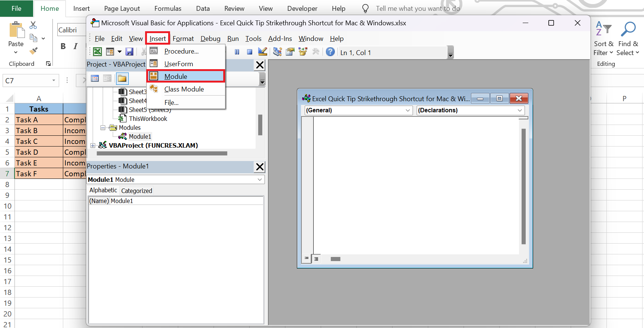This screenshot has height=328, width=644.
Task: Open the Excel Name Box dropdown
Action: [54, 81]
